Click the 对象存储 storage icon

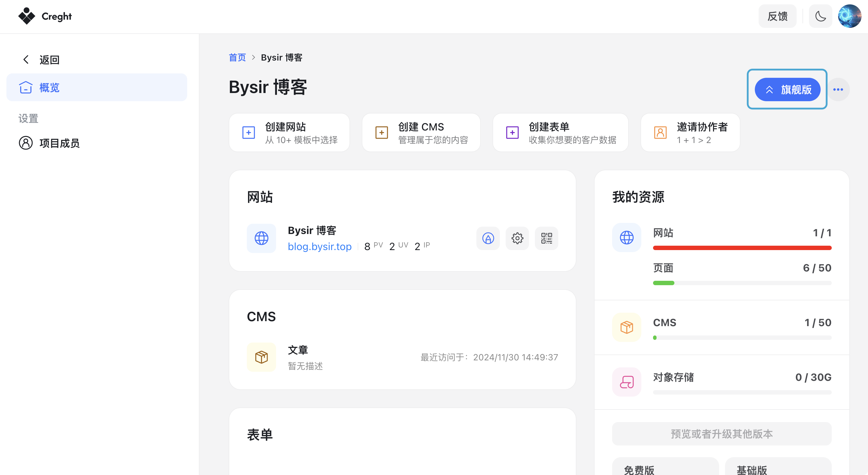click(x=627, y=382)
